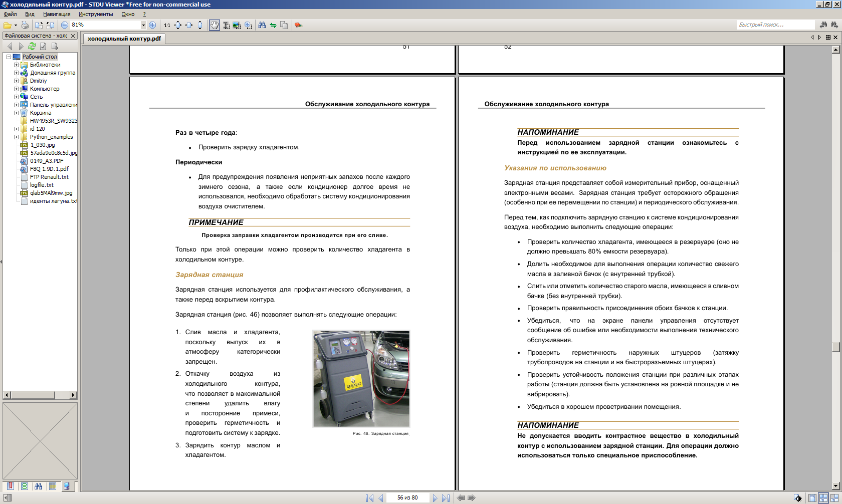Viewport: 842px width, 504px height.
Task: Navigate back in the file system panel
Action: coord(10,46)
